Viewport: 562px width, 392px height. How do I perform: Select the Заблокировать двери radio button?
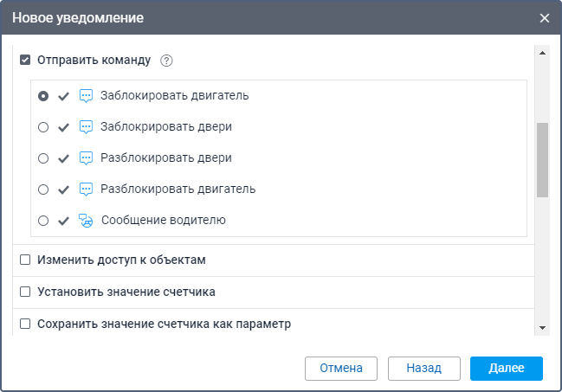[x=43, y=127]
